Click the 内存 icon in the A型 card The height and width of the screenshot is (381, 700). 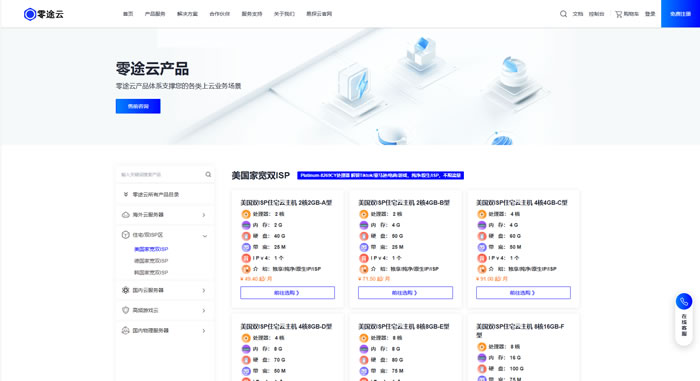[246, 225]
